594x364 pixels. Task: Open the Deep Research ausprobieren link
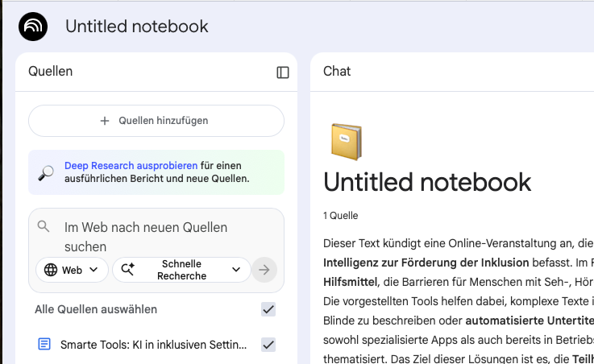pos(131,165)
